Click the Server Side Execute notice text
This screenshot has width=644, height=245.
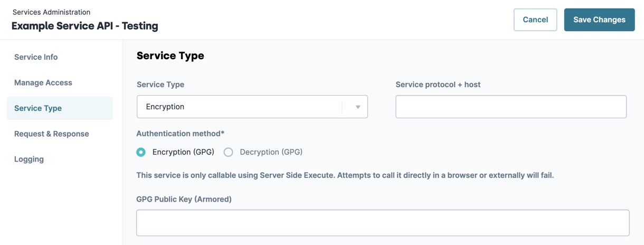(345, 175)
